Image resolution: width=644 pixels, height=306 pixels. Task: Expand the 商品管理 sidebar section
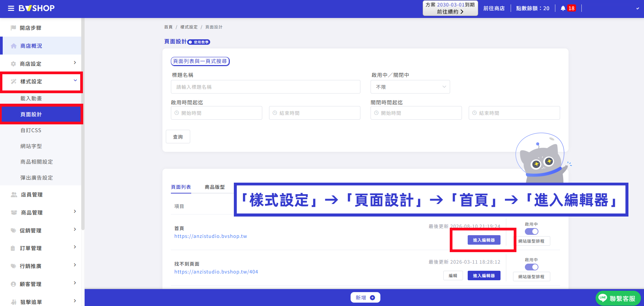click(x=75, y=211)
